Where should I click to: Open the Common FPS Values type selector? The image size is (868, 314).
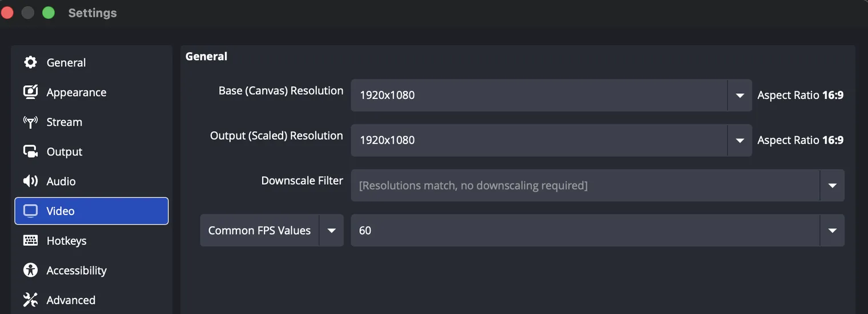coord(272,230)
